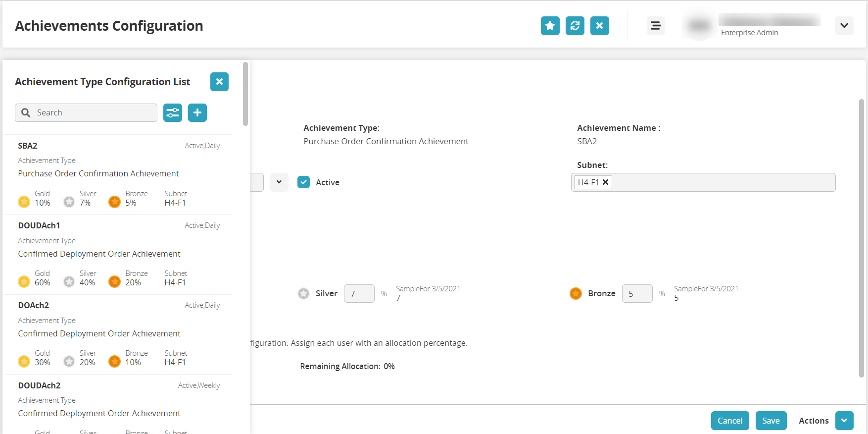Close the Achievement Type Configuration List panel
Viewport: 868px width, 434px height.
tap(219, 82)
